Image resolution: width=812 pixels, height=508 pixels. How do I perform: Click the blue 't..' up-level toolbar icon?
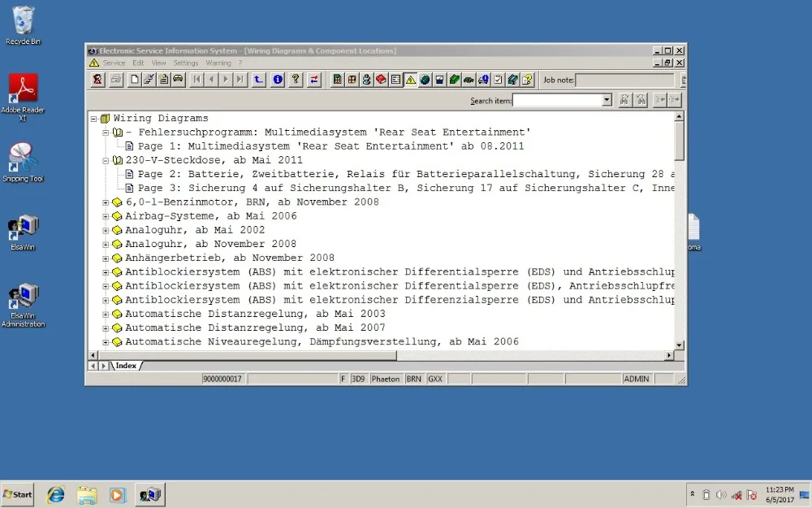click(x=258, y=80)
